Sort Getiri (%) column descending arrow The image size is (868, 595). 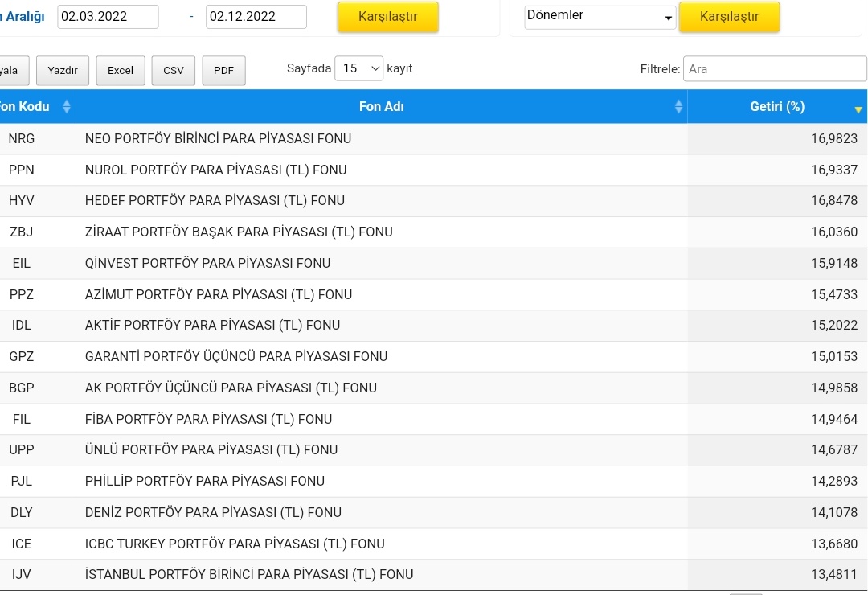coord(858,109)
